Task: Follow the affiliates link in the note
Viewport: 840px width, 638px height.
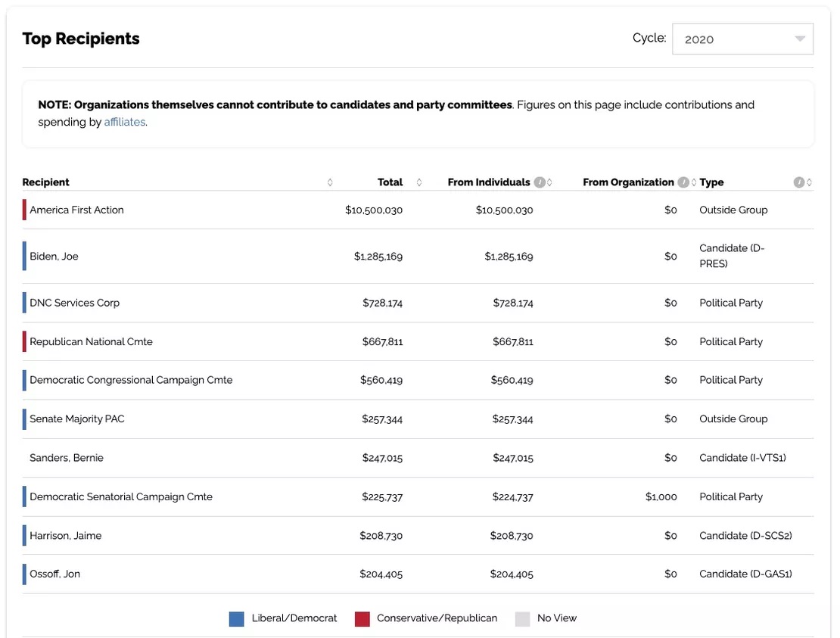Action: 124,122
